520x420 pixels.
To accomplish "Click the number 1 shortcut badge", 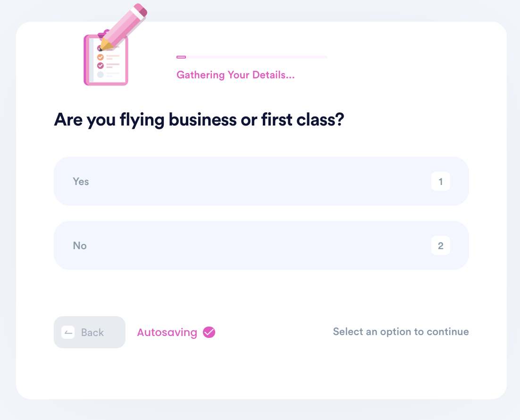I will (x=440, y=181).
